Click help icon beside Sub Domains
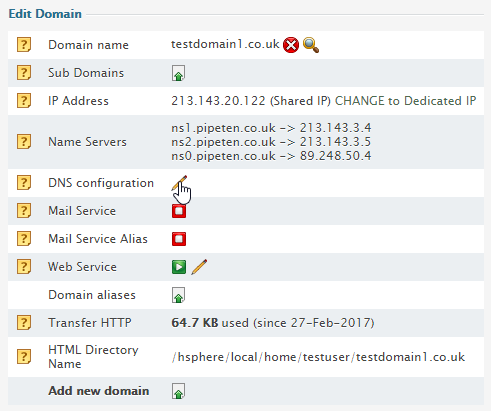Image resolution: width=491 pixels, height=411 pixels. coord(24,73)
